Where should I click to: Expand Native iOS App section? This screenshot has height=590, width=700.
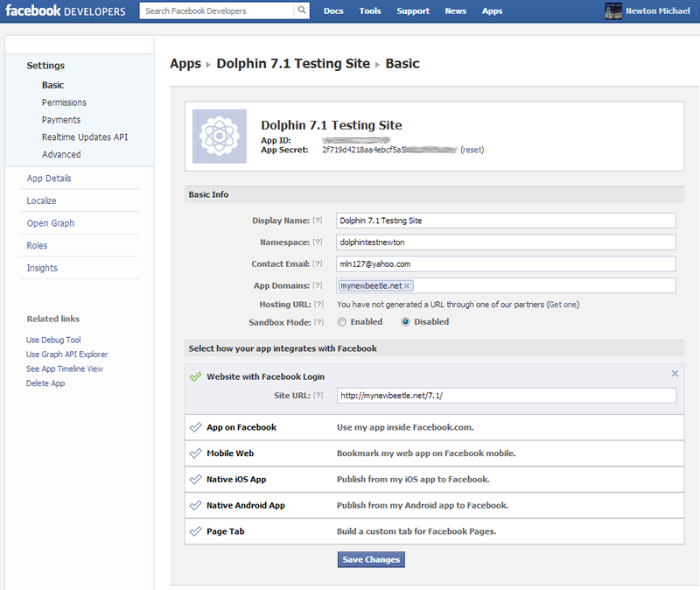pos(235,480)
